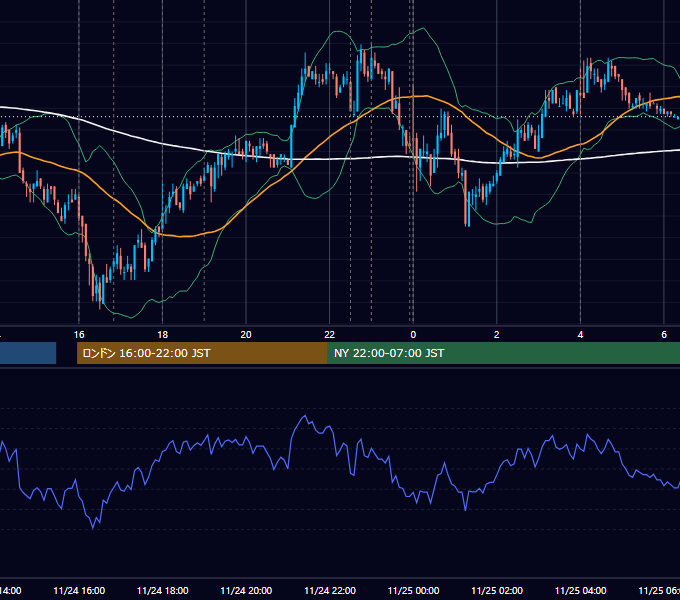The height and width of the screenshot is (600, 680).
Task: Click the 11/24 16:00 date label
Action: (79, 590)
